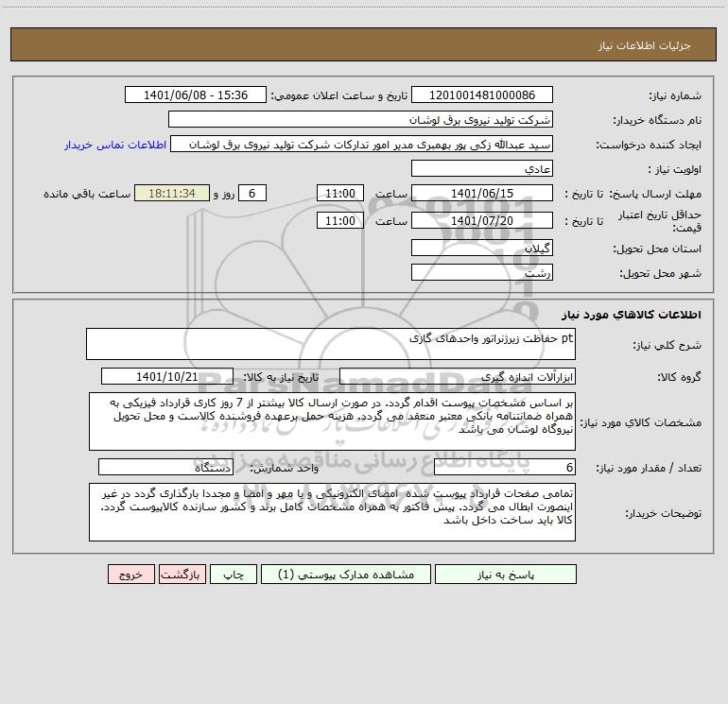The image size is (728, 704).
Task: Click the واحد شمارش label
Action: (x=285, y=469)
